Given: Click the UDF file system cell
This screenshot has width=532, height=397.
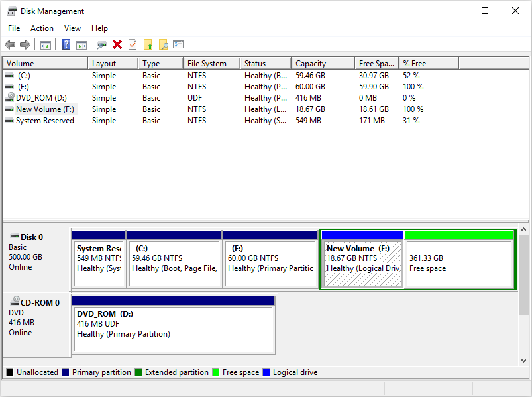Looking at the screenshot, I should pyautogui.click(x=195, y=98).
